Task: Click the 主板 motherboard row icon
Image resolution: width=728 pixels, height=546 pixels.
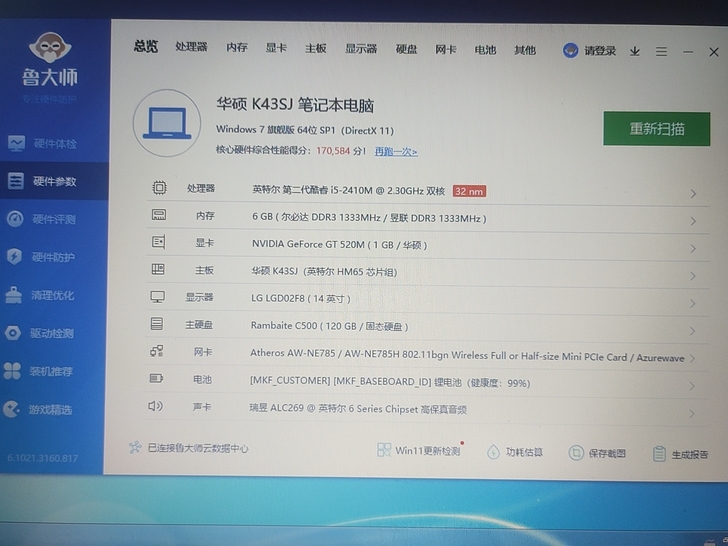Action: pos(158,269)
